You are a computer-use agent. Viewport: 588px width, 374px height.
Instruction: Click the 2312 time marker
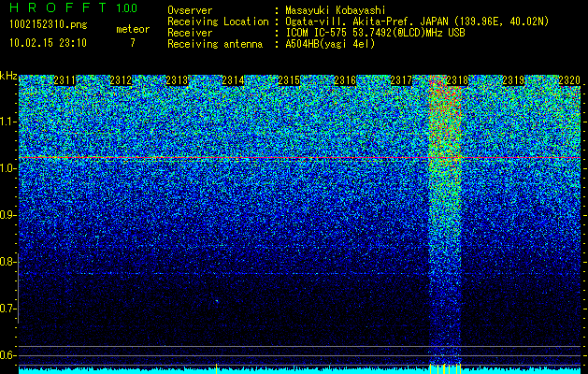(121, 80)
